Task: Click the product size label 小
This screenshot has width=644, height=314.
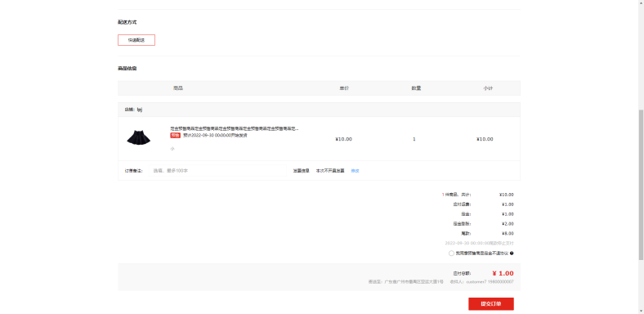Action: point(172,149)
